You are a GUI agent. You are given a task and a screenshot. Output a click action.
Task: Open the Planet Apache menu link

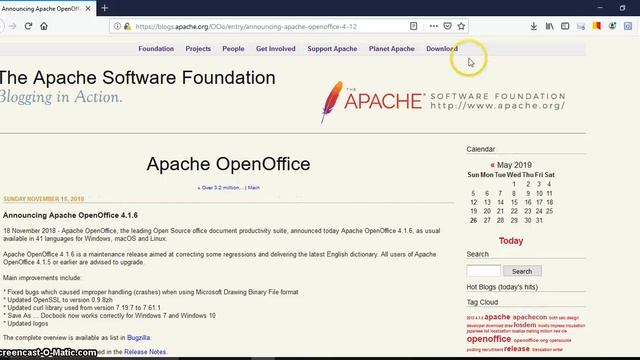[391, 49]
